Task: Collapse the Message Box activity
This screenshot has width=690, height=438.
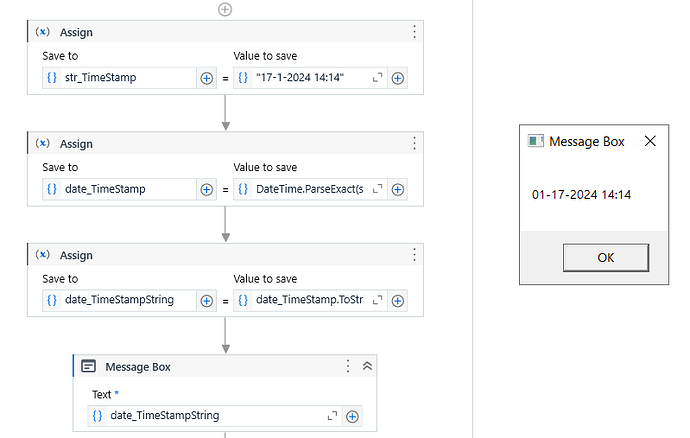Action: [x=367, y=367]
